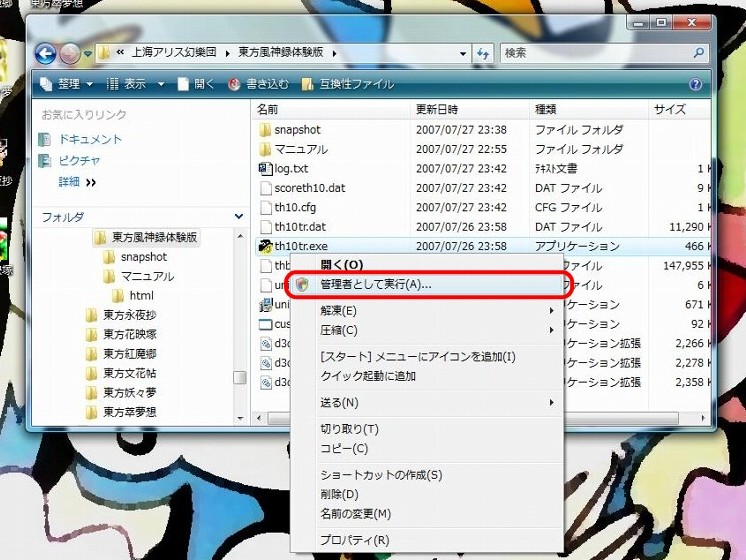Select 上海アリス幻樂団 in the address path
This screenshot has height=560, width=746.
click(x=174, y=52)
